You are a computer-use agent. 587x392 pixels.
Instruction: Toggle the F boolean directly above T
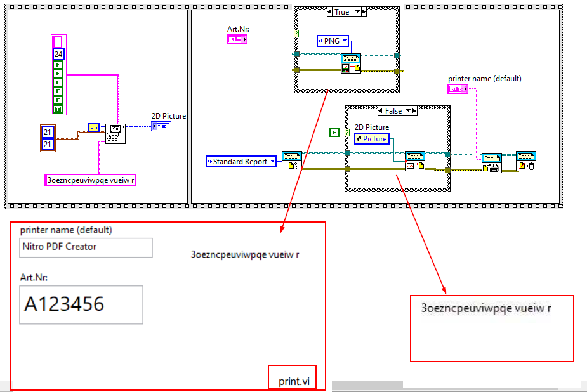58,100
